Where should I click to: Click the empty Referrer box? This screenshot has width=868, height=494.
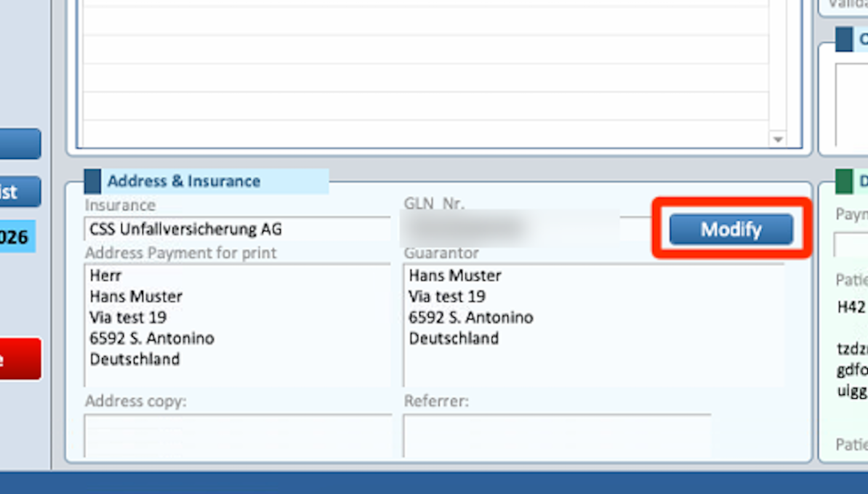point(556,434)
